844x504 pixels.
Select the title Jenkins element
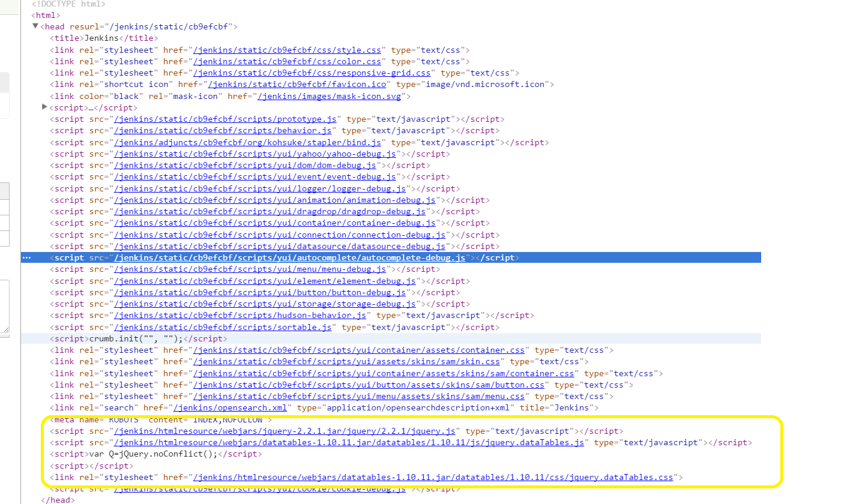[104, 38]
